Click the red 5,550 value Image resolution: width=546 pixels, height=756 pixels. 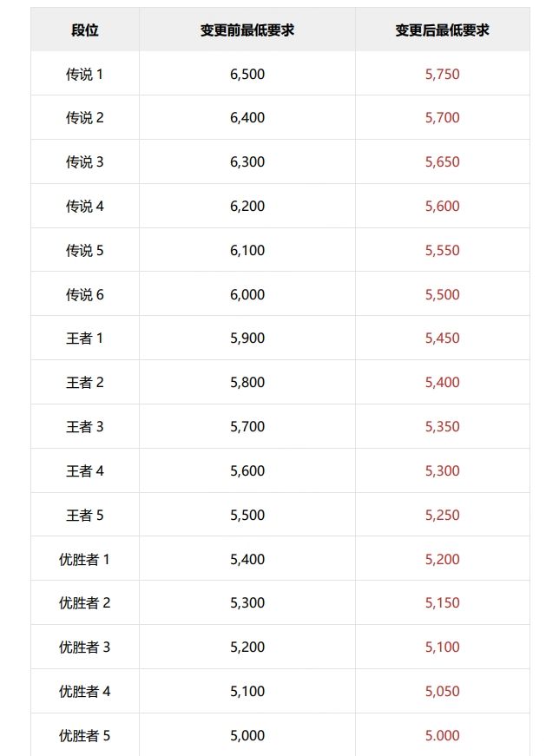442,250
